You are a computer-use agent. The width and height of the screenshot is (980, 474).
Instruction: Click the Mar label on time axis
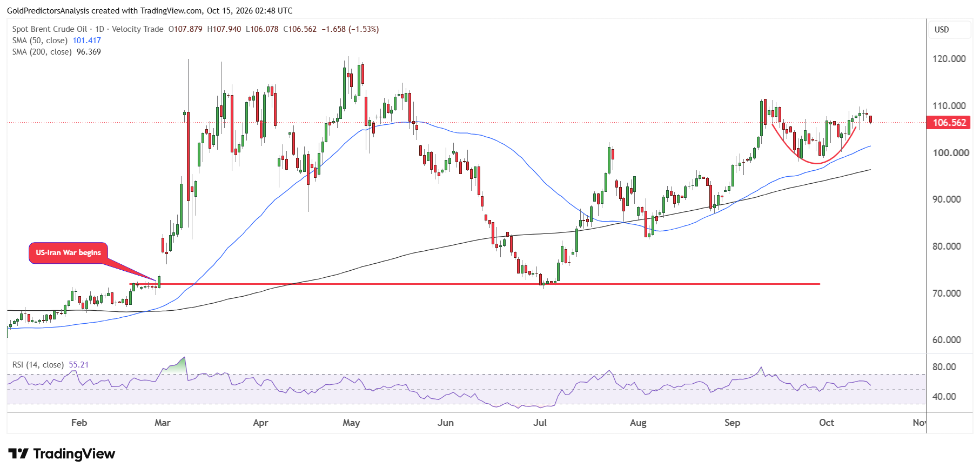pyautogui.click(x=163, y=423)
